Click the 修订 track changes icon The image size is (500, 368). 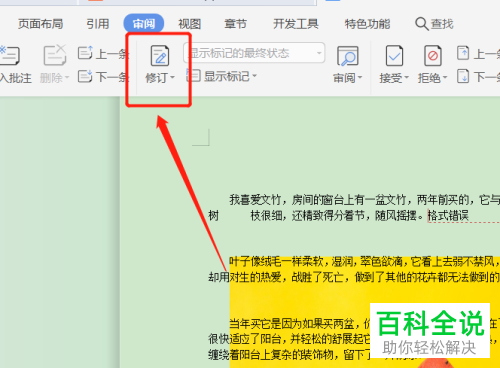coord(160,56)
